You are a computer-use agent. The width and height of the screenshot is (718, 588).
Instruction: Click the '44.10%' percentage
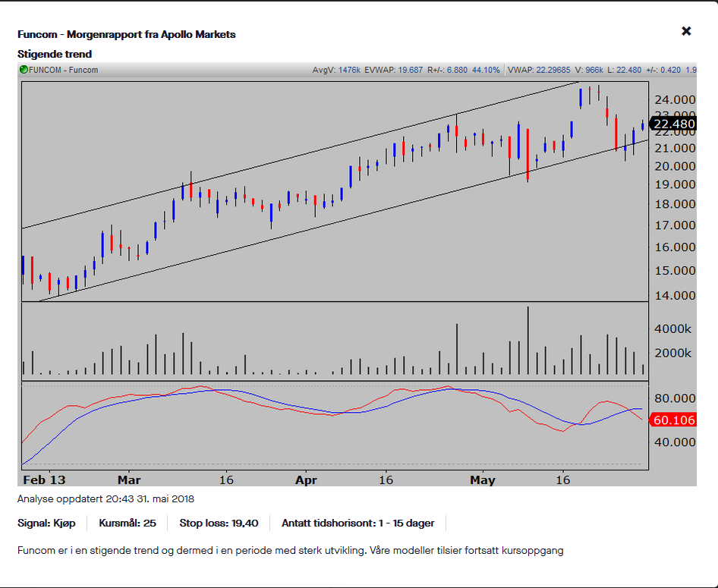486,70
